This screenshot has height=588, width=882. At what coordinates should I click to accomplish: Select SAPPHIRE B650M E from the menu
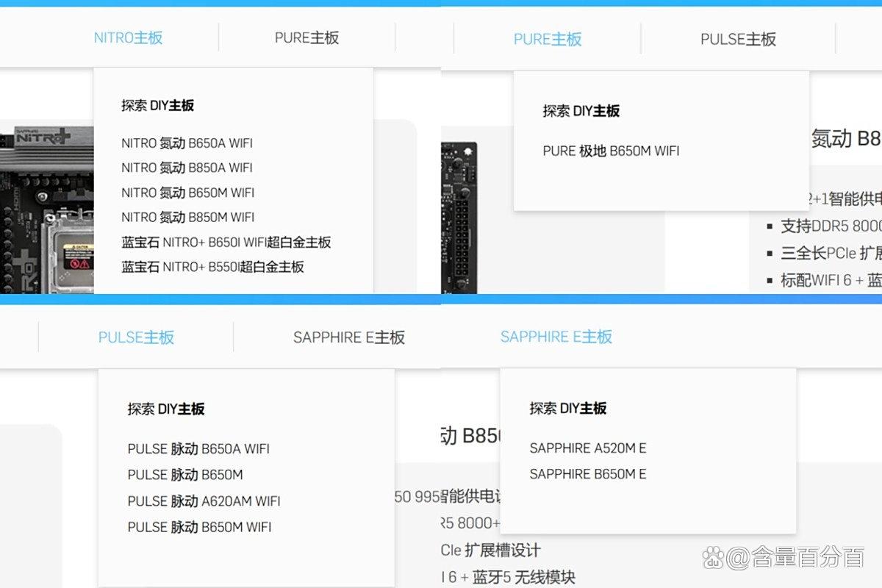point(587,474)
